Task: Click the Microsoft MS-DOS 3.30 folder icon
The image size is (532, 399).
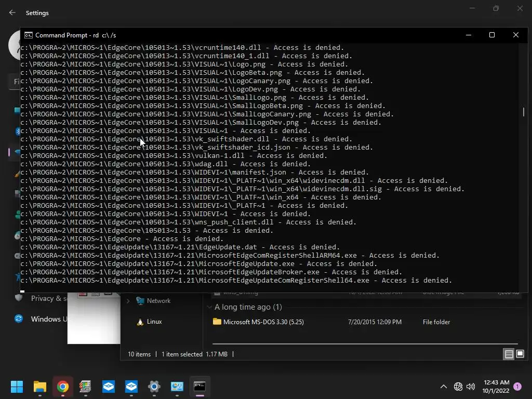Action: pos(217,322)
